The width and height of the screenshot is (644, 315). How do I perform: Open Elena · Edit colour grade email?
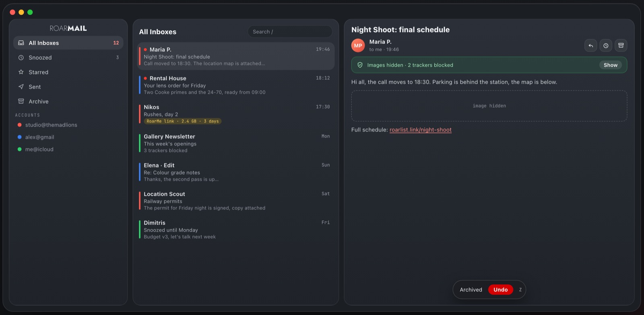(236, 172)
